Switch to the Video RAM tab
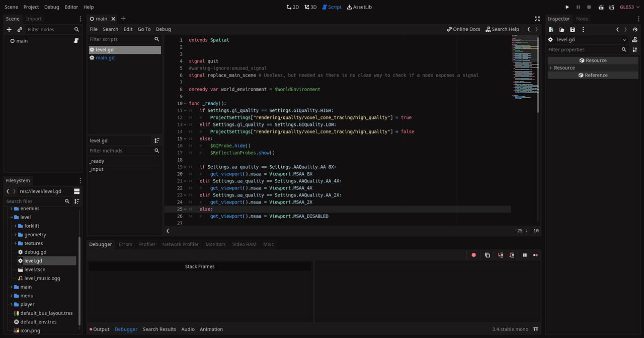The height and width of the screenshot is (338, 644). (x=244, y=244)
